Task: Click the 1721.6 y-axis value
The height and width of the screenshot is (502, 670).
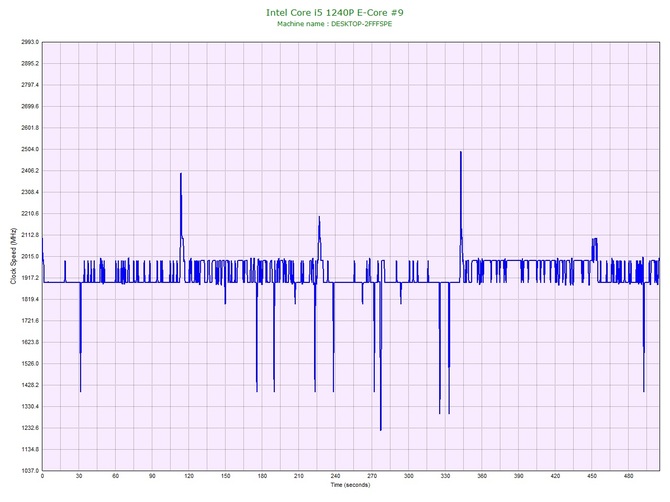Action: [30, 321]
